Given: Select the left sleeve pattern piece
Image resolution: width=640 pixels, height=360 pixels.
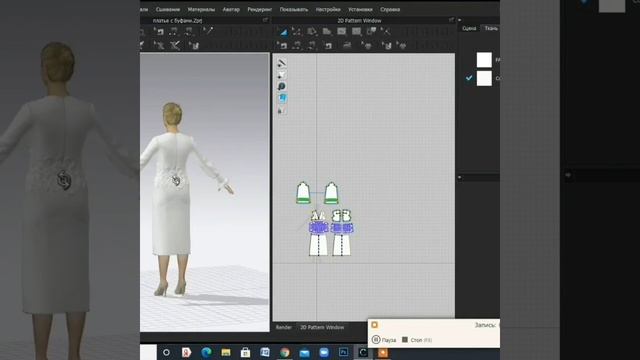Looking at the screenshot, I should [x=303, y=193].
